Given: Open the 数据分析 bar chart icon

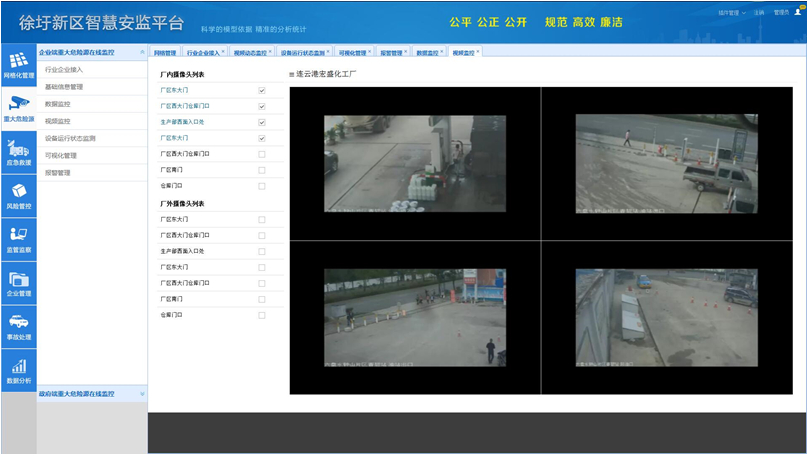Looking at the screenshot, I should [x=18, y=367].
